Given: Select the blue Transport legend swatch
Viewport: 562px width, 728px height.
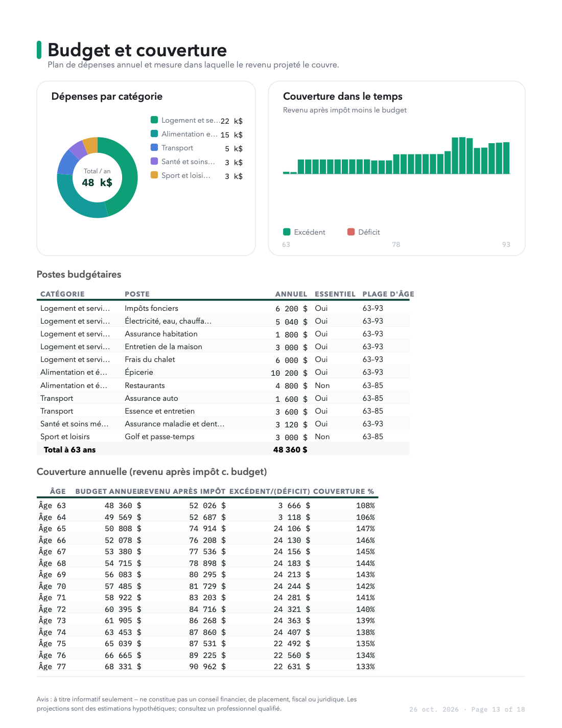Looking at the screenshot, I should coord(154,148).
